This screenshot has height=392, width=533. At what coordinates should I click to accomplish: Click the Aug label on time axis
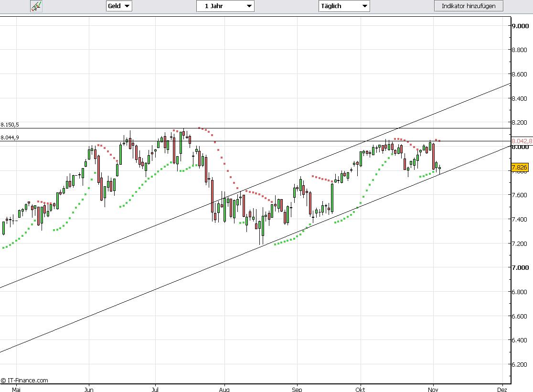coord(224,389)
